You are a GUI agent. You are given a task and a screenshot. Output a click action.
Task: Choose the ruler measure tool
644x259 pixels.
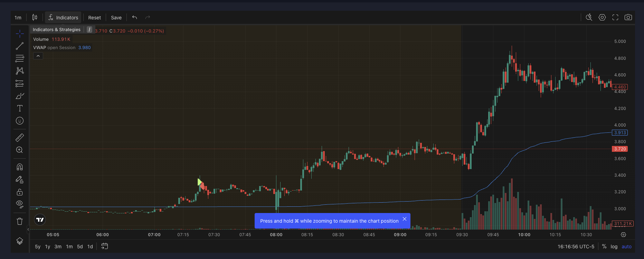pyautogui.click(x=20, y=138)
